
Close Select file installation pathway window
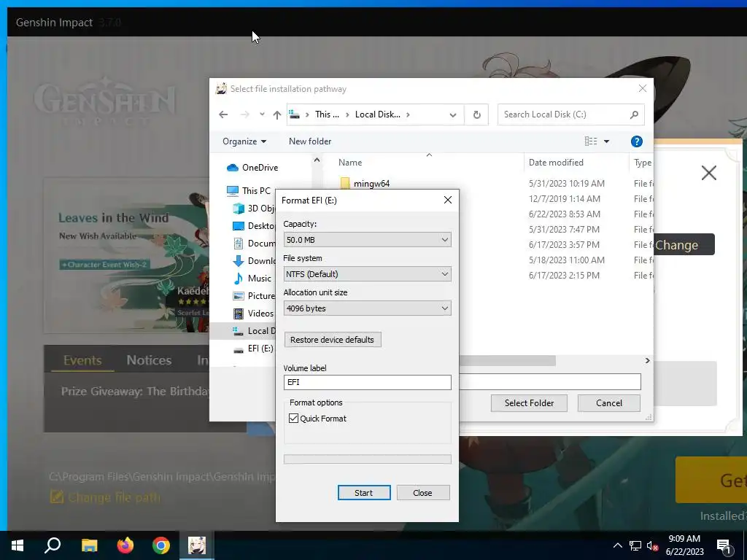tap(642, 88)
